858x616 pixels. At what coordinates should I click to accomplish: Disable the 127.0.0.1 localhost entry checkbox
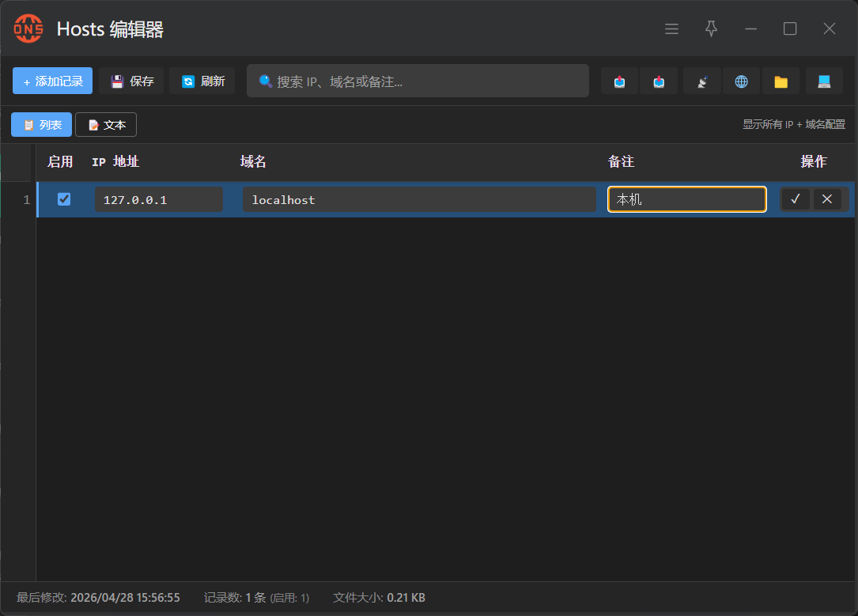pos(64,199)
